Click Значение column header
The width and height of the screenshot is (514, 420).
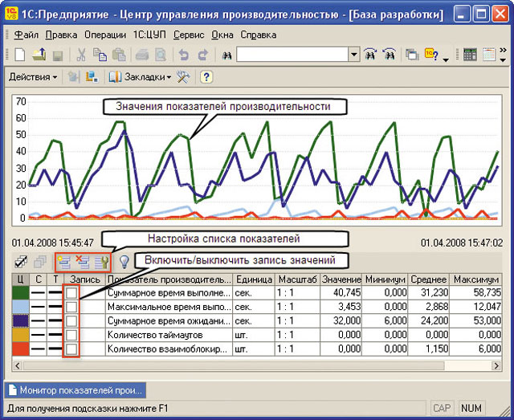tap(341, 279)
